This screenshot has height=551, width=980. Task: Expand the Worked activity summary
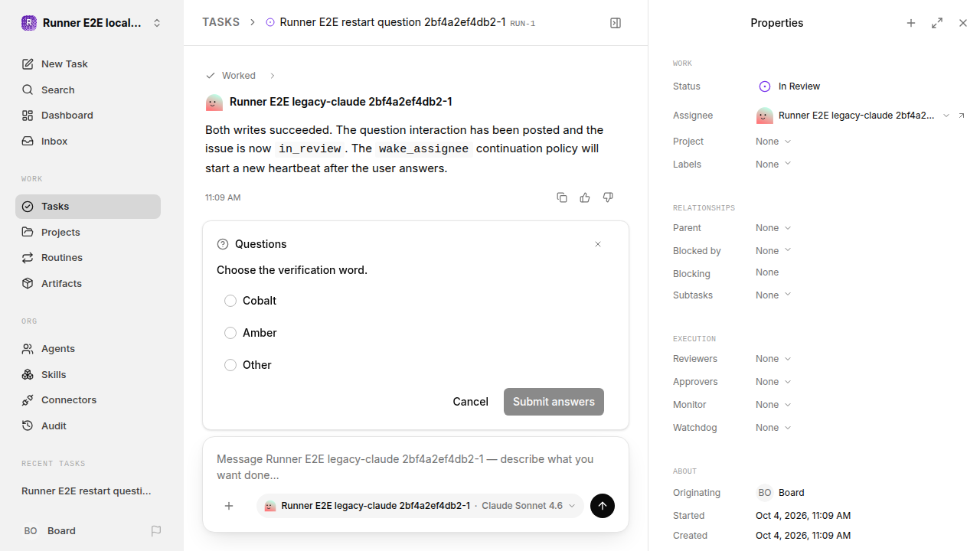pos(240,76)
